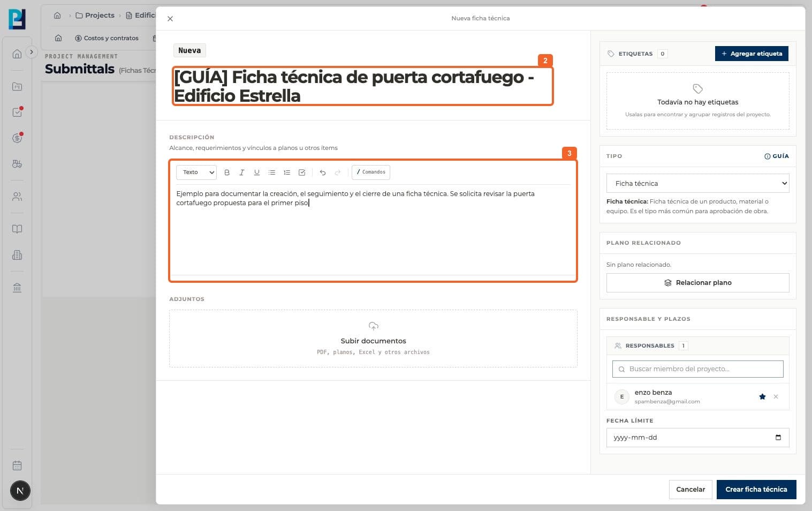Open the bank institution icon in sidebar
812x511 pixels.
[x=17, y=288]
